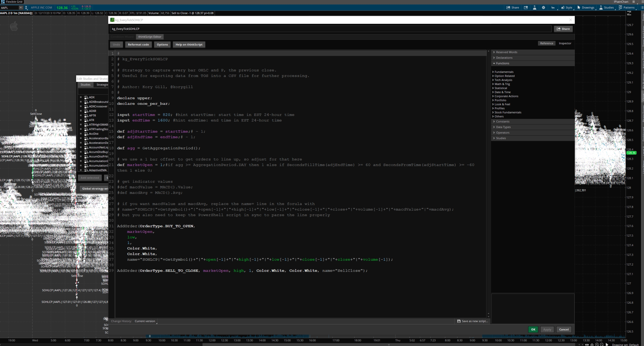Click the zoom-out magnifier on the timeline
Image resolution: width=644 pixels, height=346 pixels.
pos(602,345)
